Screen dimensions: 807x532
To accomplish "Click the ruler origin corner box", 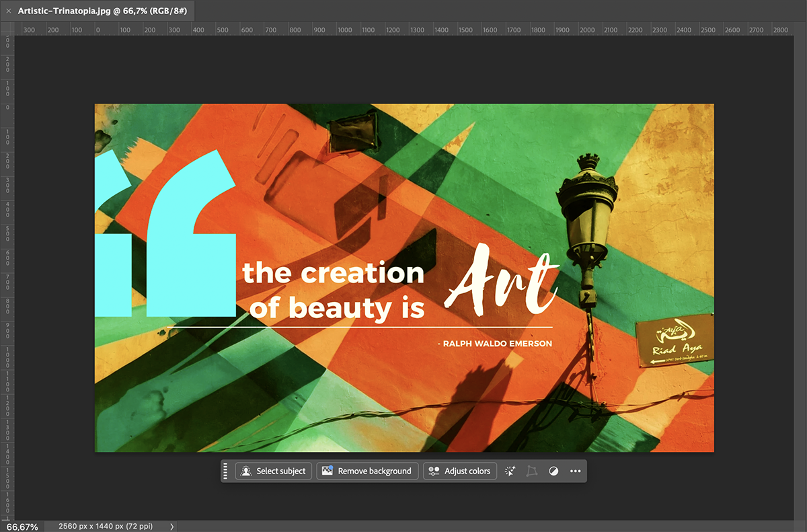I will 7,29.
